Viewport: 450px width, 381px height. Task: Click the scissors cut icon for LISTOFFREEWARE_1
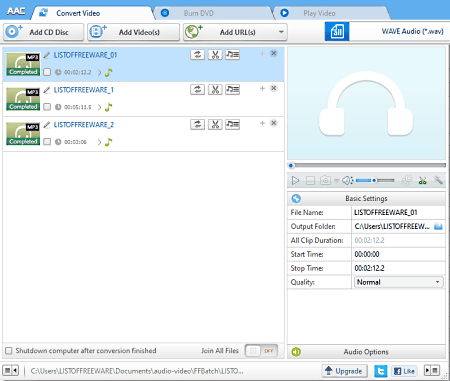(x=215, y=89)
